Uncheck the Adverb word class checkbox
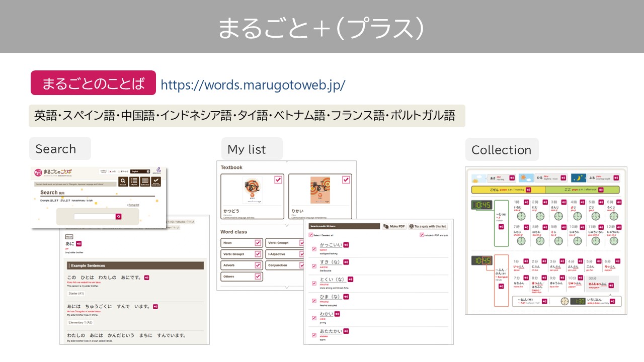 click(258, 265)
